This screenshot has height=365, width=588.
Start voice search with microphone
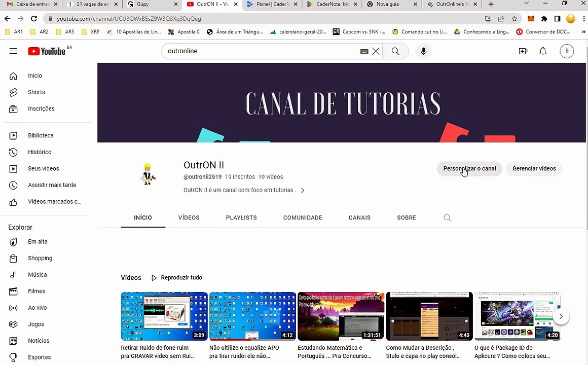coord(423,51)
